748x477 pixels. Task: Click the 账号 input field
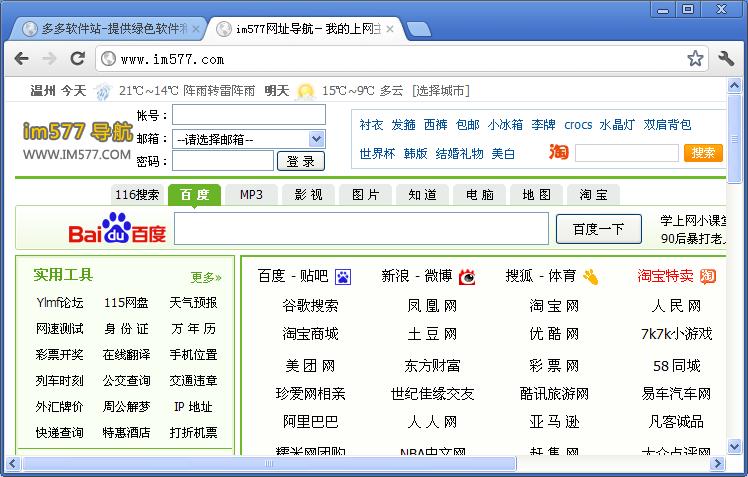pos(249,115)
